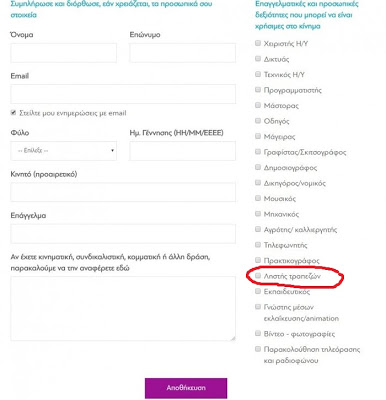Image resolution: width=386 pixels, height=400 pixels.
Task: Select the Ληστής τραπεζών checkbox
Action: tap(258, 276)
